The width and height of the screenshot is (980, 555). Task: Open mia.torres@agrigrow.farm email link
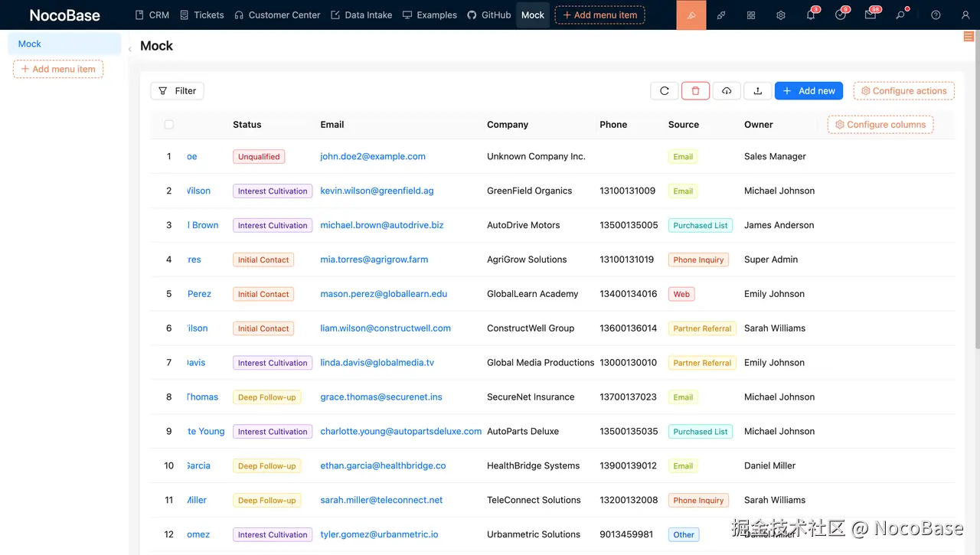[374, 260]
